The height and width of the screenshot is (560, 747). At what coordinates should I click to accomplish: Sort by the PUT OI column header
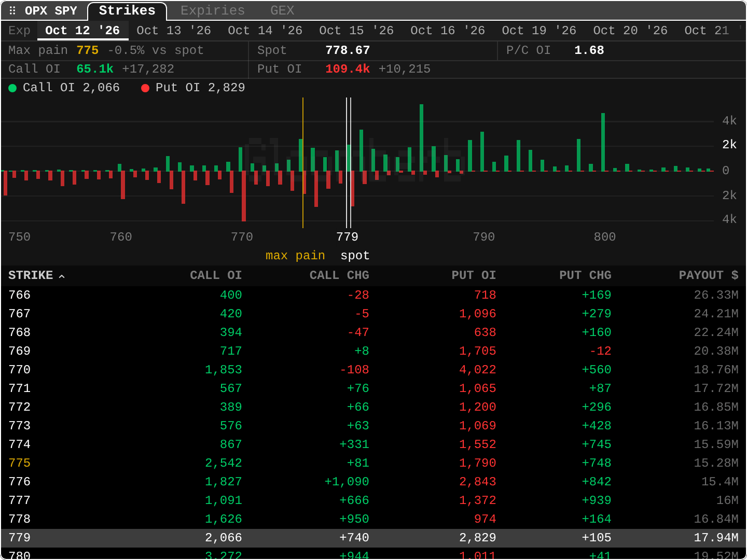point(474,275)
